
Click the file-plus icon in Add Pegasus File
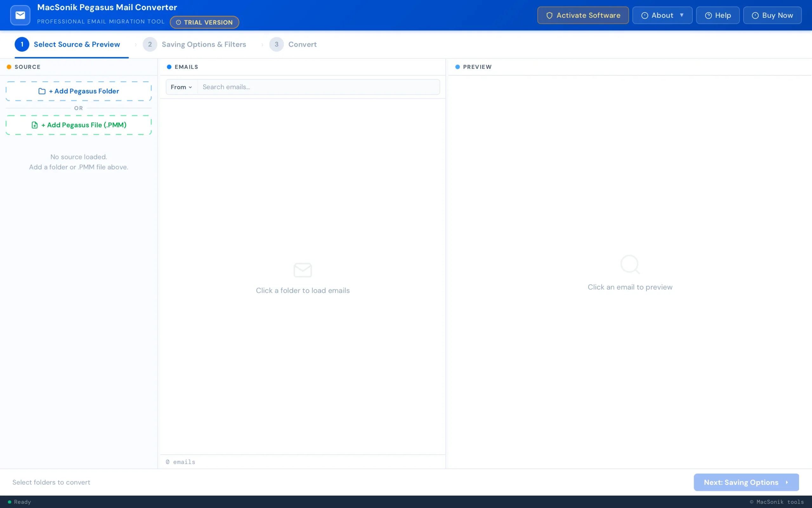click(35, 125)
